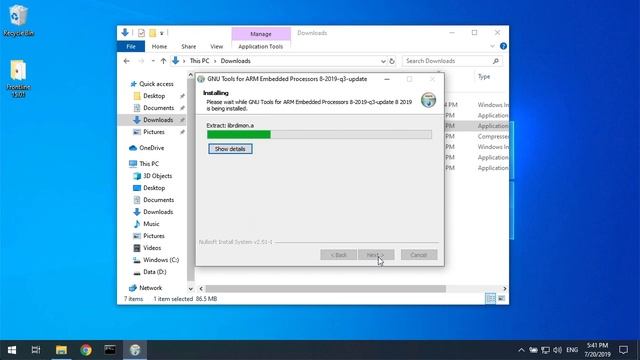Open the Recycle Bin desktop icon
The width and height of the screenshot is (640, 360).
(18, 20)
